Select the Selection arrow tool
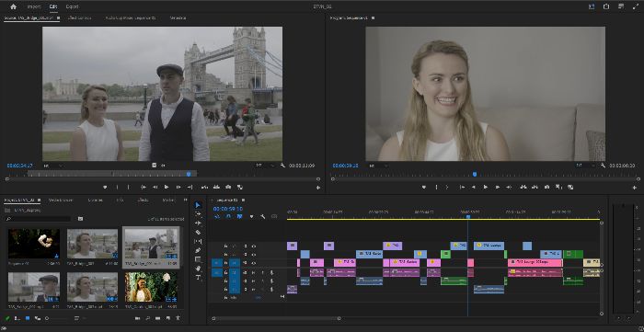 click(x=198, y=205)
